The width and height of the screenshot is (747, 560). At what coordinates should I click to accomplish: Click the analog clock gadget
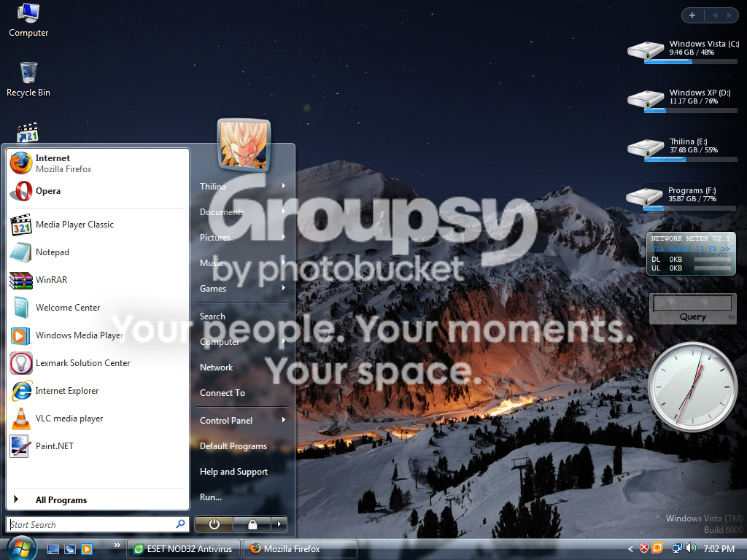coord(692,386)
